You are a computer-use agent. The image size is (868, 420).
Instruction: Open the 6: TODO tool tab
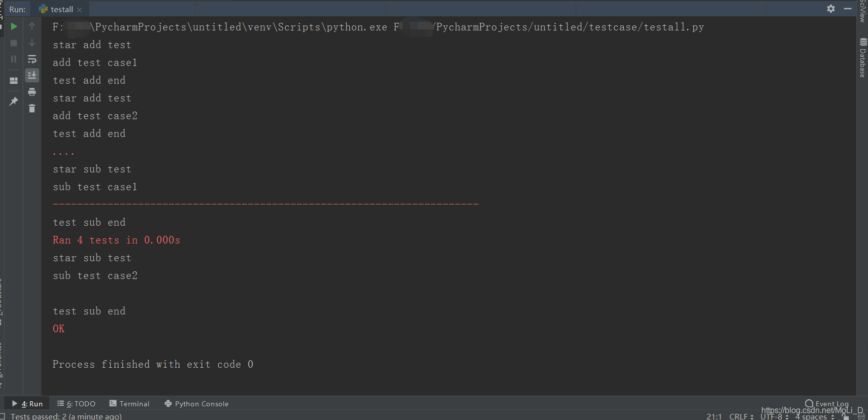[x=76, y=404]
